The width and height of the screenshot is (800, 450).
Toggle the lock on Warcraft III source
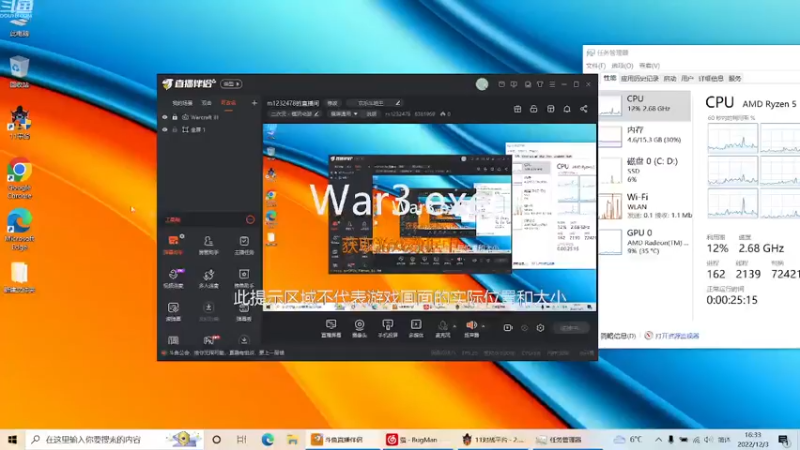(174, 117)
